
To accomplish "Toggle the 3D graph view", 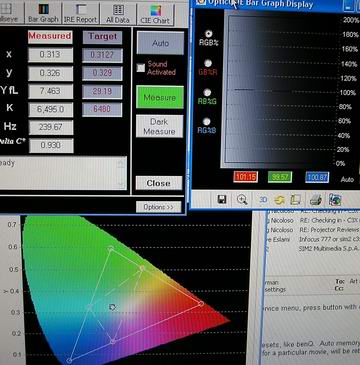I will pos(263,199).
